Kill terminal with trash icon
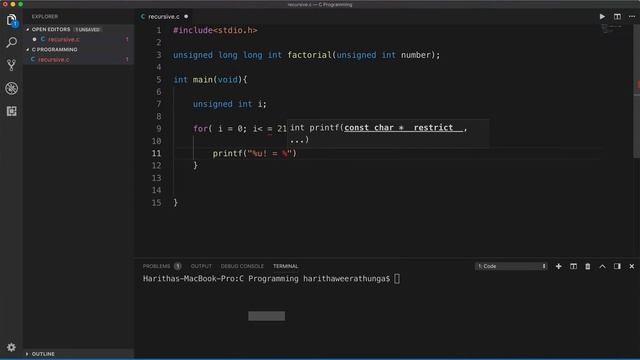 tap(588, 266)
